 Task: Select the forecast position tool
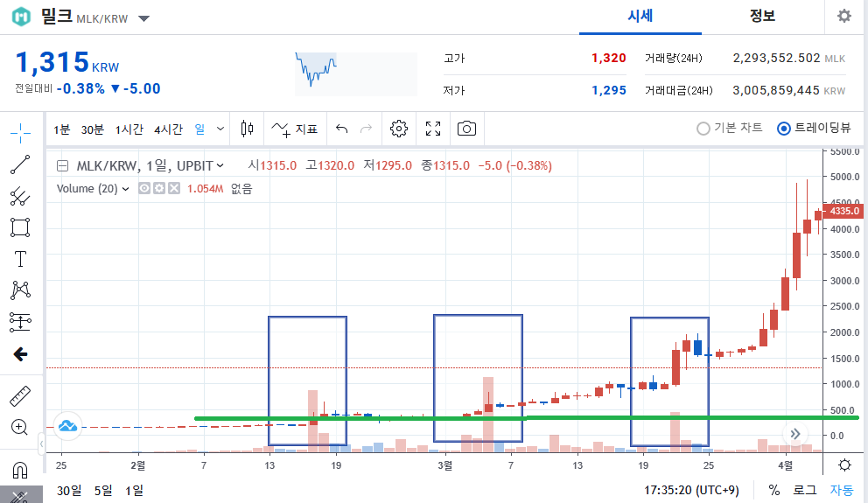[20, 322]
